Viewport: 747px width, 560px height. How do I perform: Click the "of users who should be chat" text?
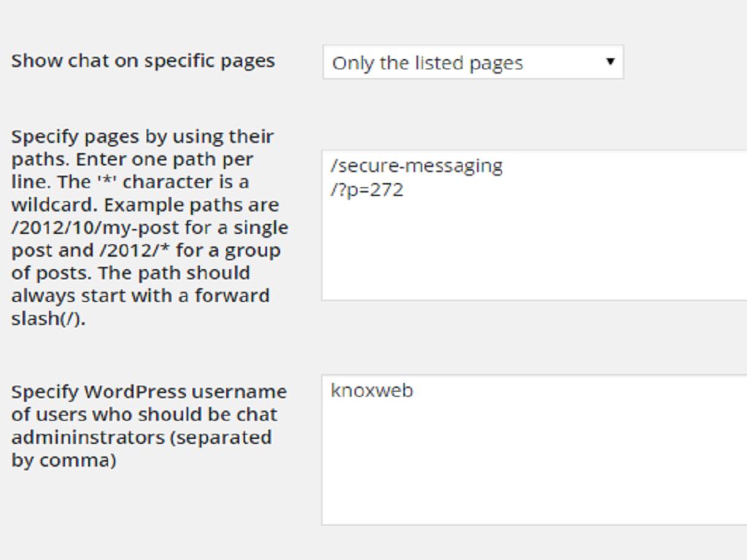[144, 414]
